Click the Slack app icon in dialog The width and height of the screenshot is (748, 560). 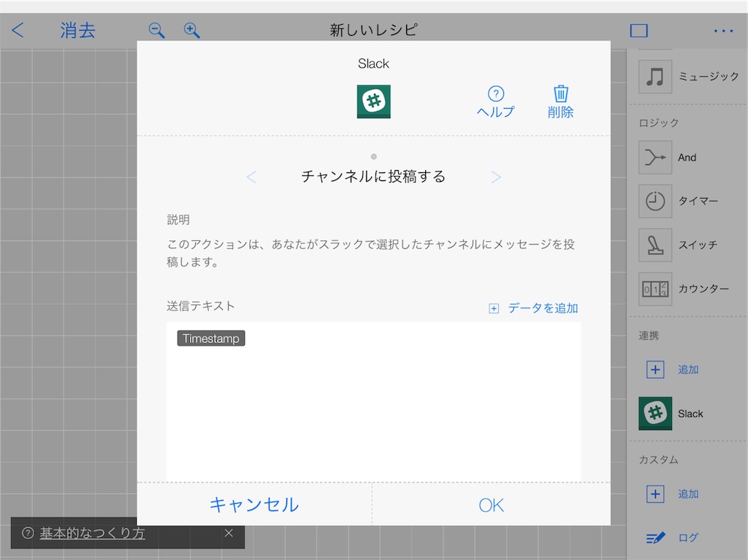(373, 101)
